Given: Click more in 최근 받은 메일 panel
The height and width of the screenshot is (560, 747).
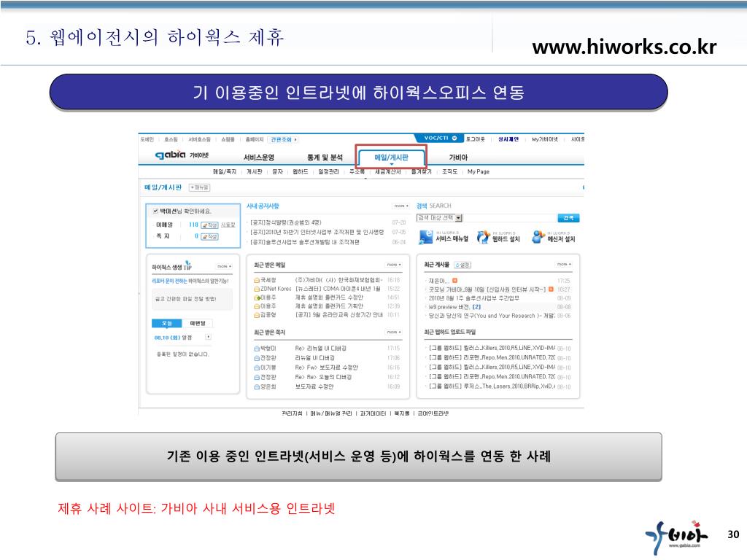Looking at the screenshot, I should 393,264.
